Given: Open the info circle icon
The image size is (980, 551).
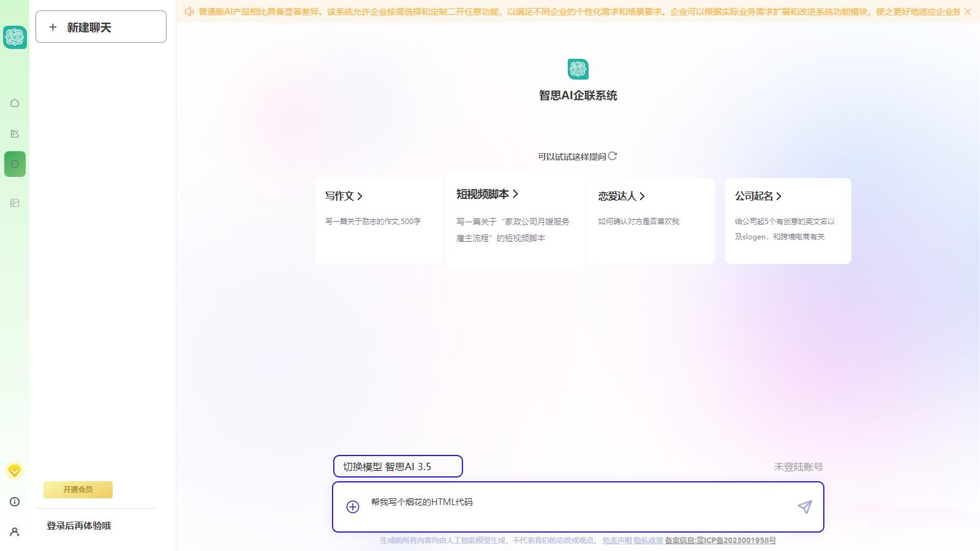Looking at the screenshot, I should 15,501.
